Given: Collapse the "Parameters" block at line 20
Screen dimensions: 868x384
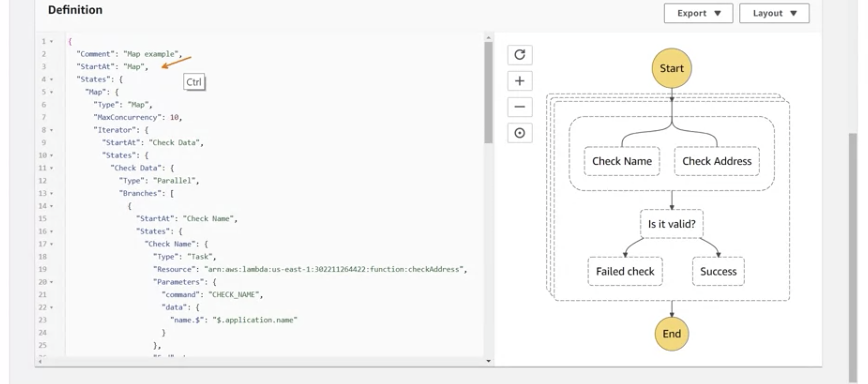Looking at the screenshot, I should [x=51, y=282].
